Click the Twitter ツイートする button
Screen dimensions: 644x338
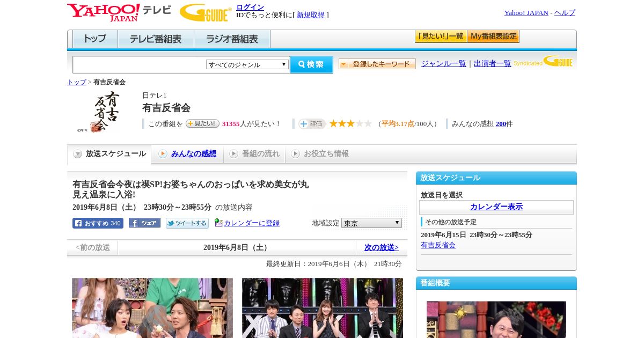click(x=187, y=223)
